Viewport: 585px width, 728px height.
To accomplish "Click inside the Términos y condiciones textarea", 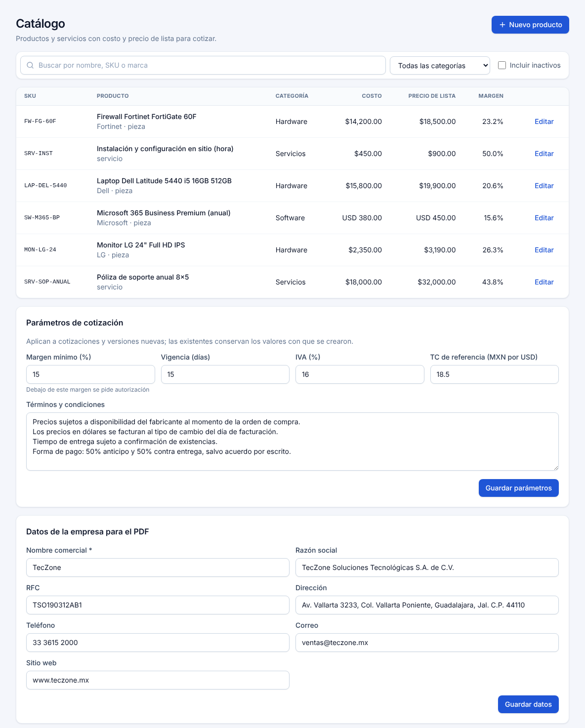I will click(x=292, y=442).
